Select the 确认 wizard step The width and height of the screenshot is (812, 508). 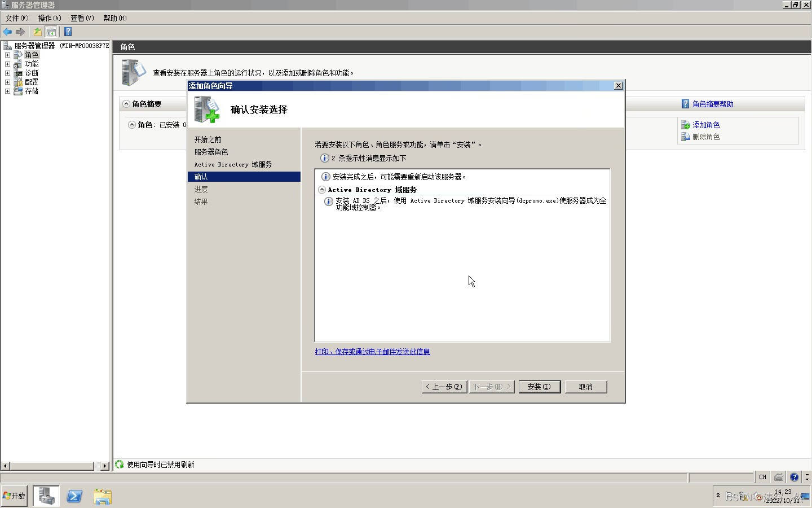[244, 177]
